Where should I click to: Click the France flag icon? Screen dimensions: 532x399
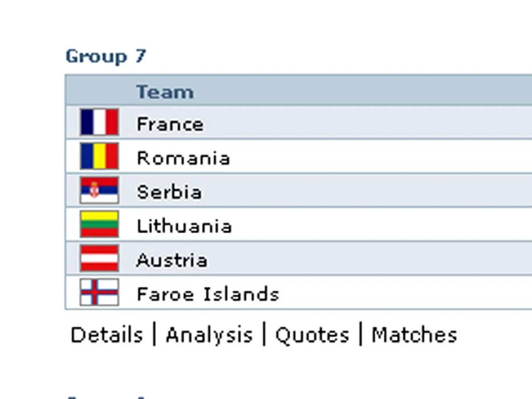99,122
